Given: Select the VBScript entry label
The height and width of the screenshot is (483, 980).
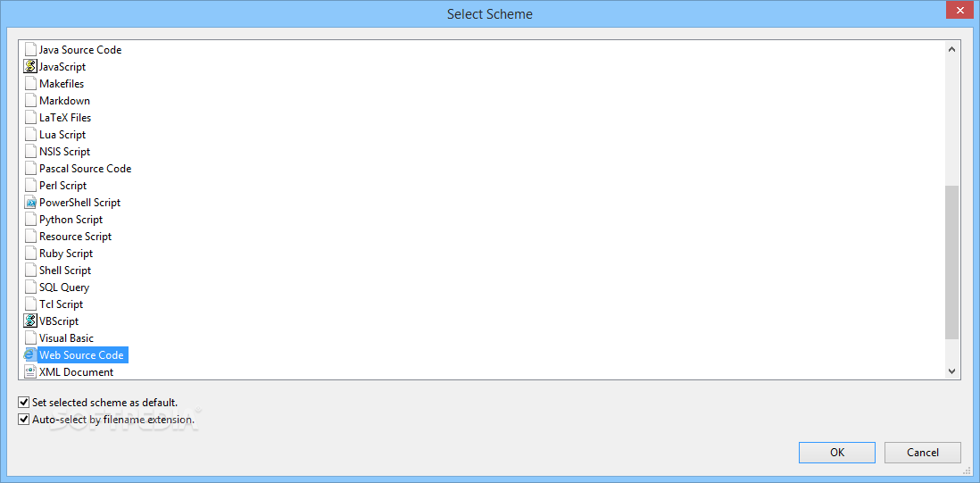Looking at the screenshot, I should pos(59,321).
